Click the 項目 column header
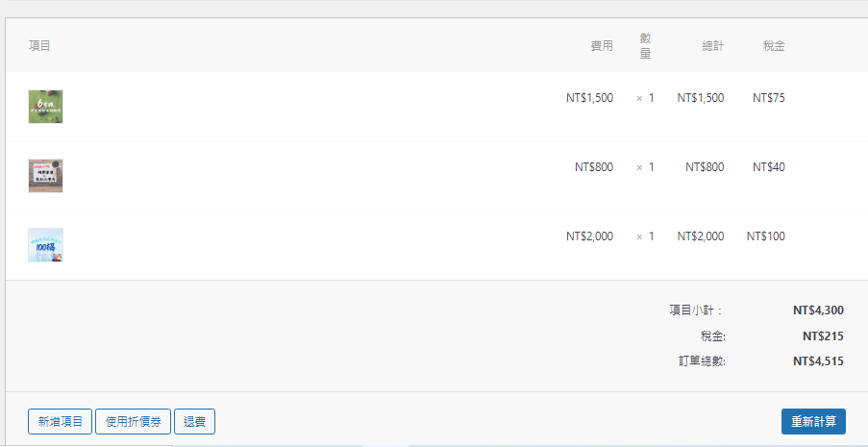 39,46
